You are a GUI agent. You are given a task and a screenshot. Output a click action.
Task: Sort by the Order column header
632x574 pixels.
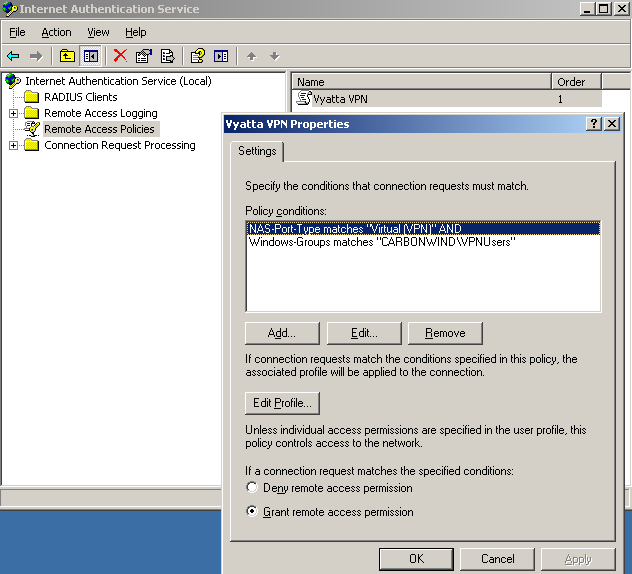(x=576, y=82)
